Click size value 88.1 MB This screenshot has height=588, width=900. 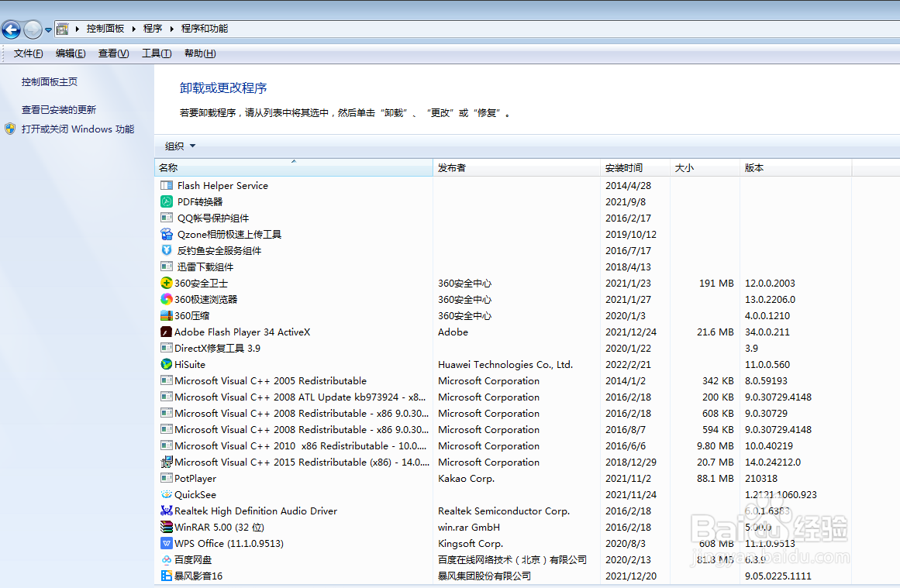(x=716, y=478)
